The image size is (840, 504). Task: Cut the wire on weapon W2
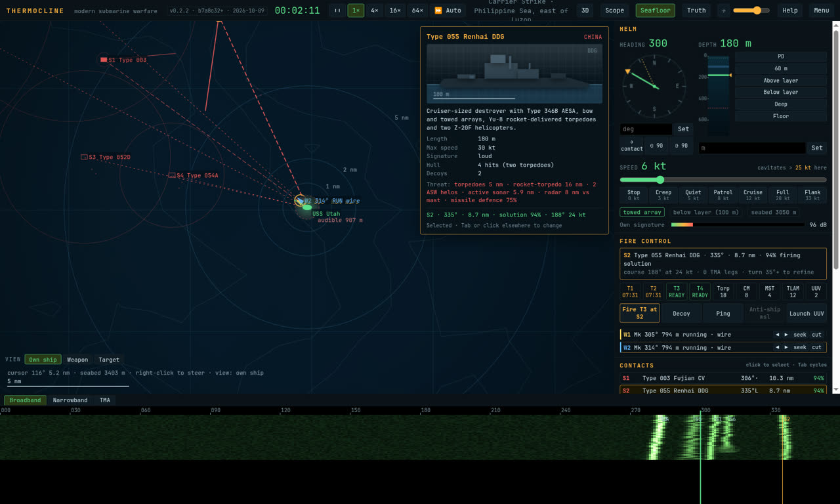click(816, 347)
